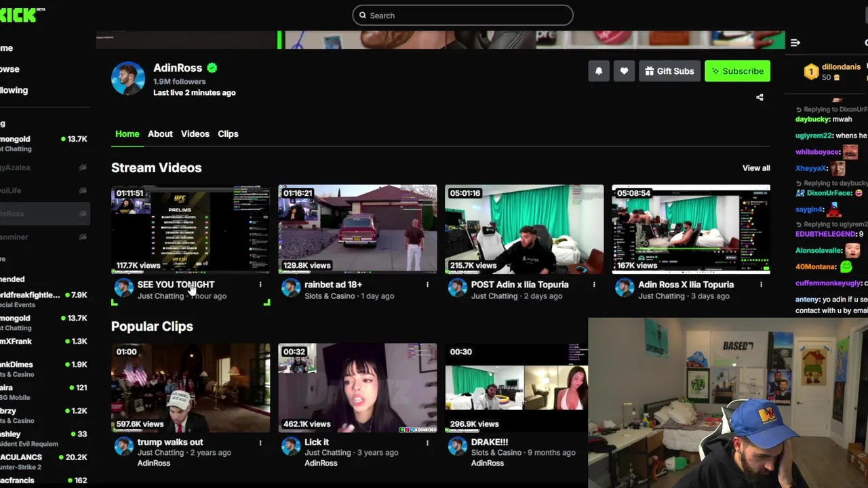Click the avatar beside SEE YOU TONIGHT
Viewport: 868px width, 488px height.
pos(123,287)
